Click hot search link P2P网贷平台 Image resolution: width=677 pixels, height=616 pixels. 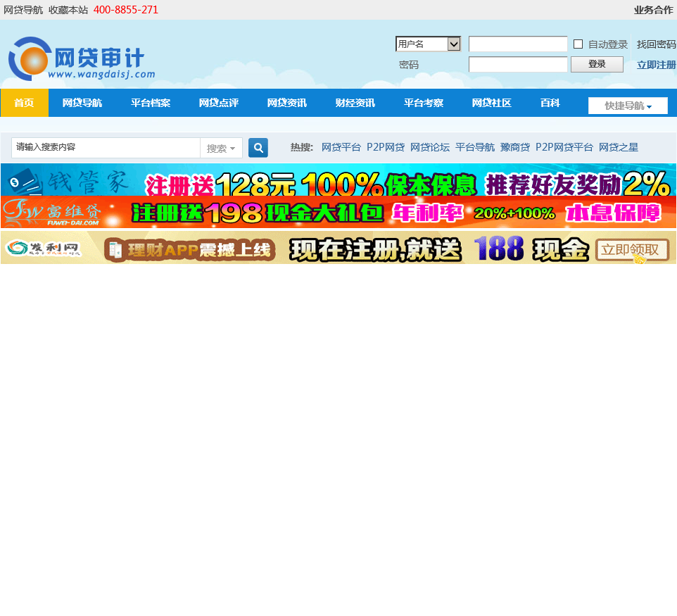pyautogui.click(x=564, y=147)
